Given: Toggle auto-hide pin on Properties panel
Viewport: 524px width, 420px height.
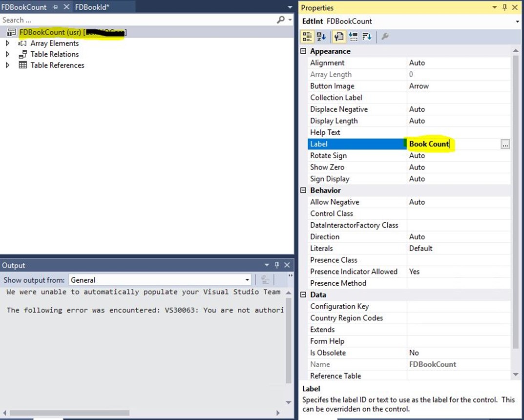Looking at the screenshot, I should tap(505, 7).
